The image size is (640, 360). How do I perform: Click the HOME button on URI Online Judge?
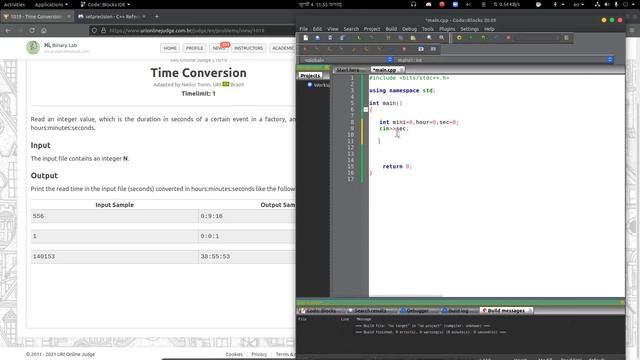pyautogui.click(x=170, y=48)
